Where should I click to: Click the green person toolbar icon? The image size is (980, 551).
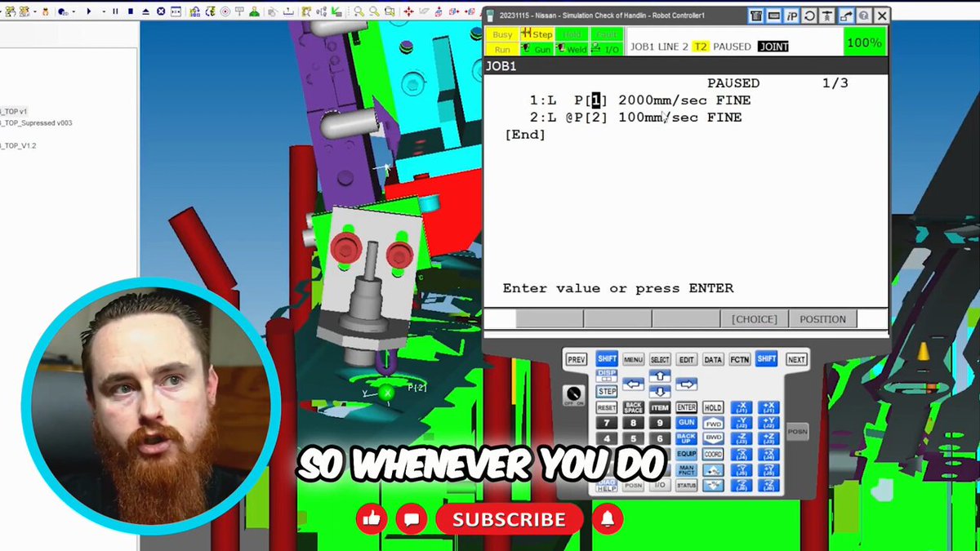coord(255,11)
